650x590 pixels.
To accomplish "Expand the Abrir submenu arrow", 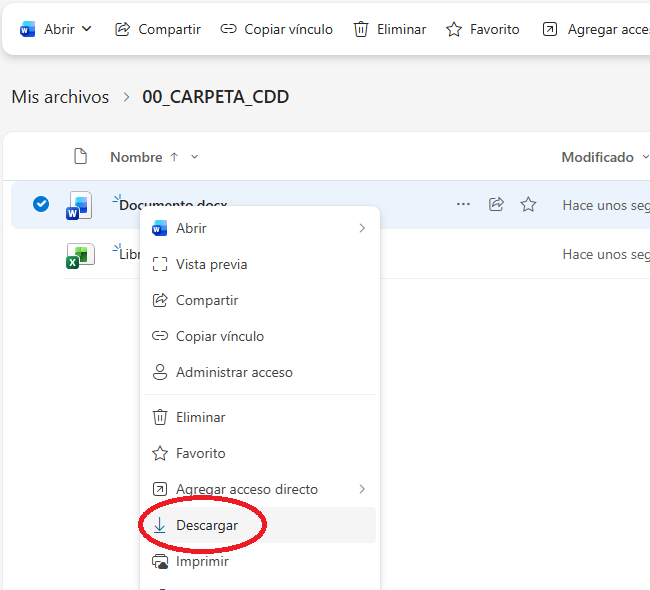I will (362, 228).
